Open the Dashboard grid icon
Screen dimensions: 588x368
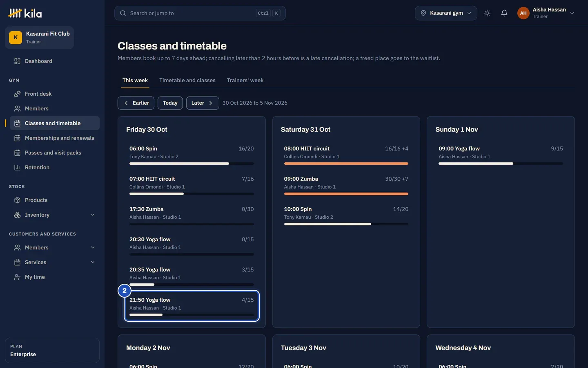[x=17, y=61]
